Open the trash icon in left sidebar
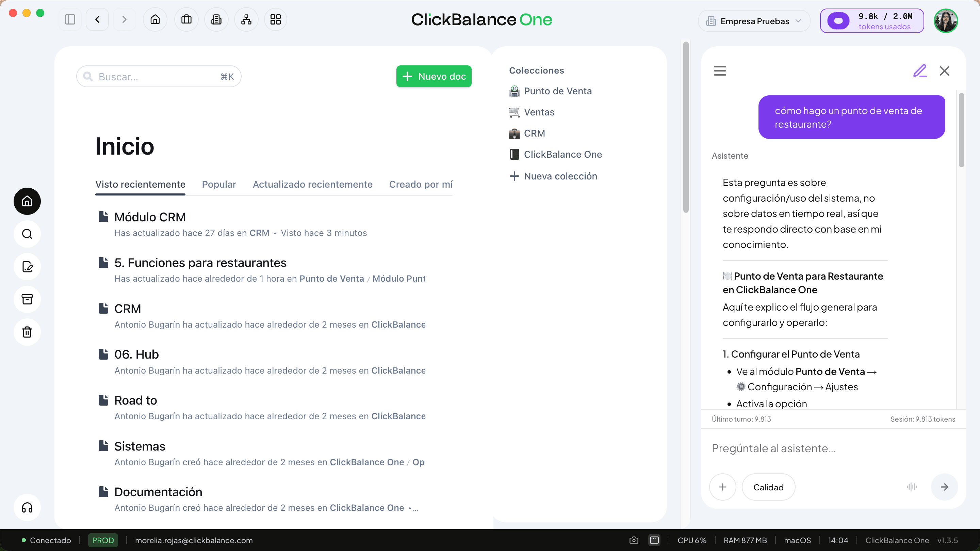The height and width of the screenshot is (551, 980). point(27,332)
